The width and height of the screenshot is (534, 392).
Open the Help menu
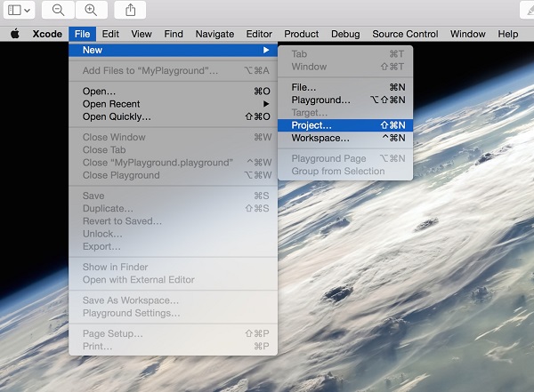[507, 34]
